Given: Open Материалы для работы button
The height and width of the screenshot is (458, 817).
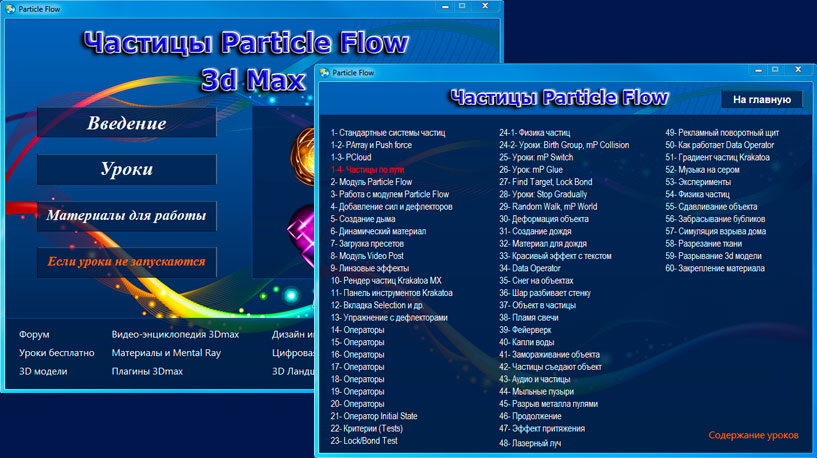Looking at the screenshot, I should click(x=127, y=216).
